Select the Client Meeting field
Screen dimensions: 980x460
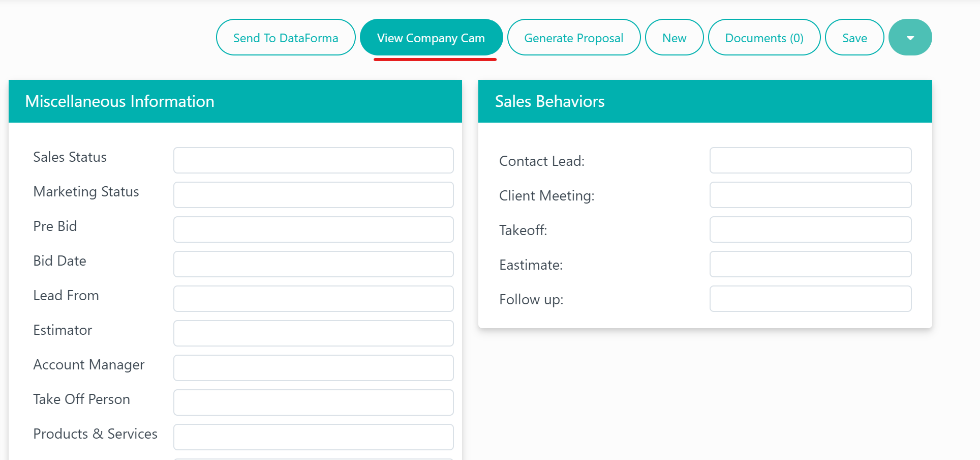coord(811,195)
